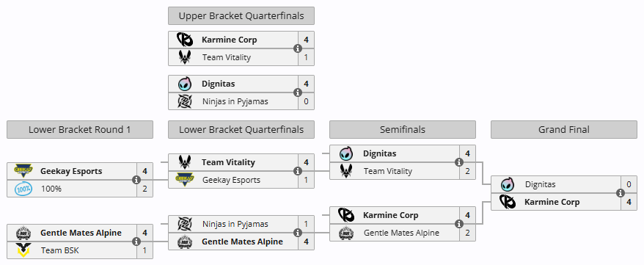Open Dignitas team link in Grand Final
This screenshot has width=644, height=265.
pos(540,184)
